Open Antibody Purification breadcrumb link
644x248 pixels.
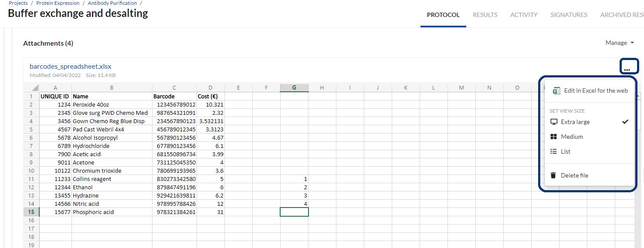pyautogui.click(x=112, y=3)
